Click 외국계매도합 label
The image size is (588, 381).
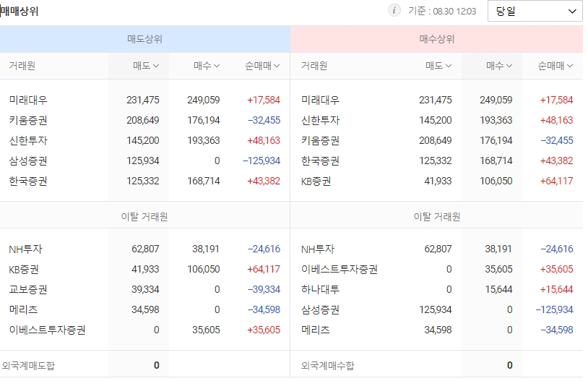click(x=28, y=365)
